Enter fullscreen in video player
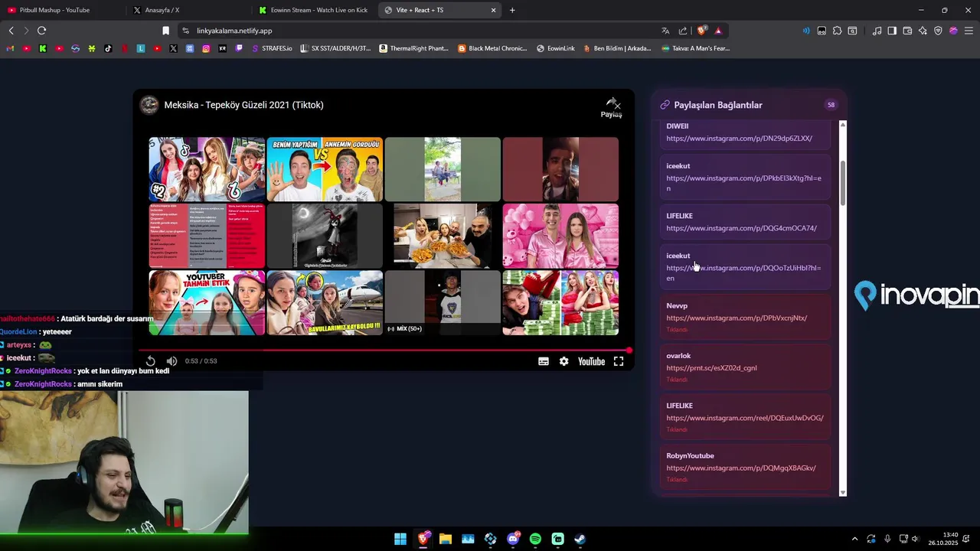 (619, 361)
